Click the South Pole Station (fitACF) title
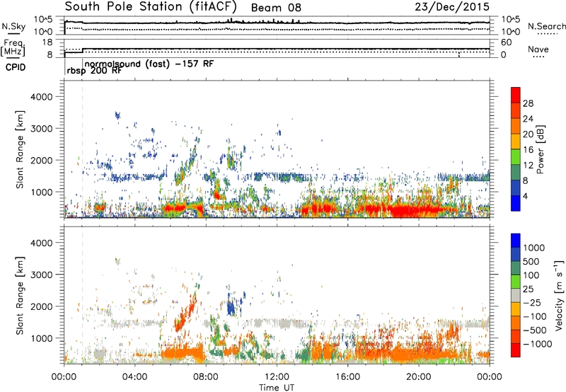Image resolution: width=566 pixels, height=392 pixels. click(x=151, y=7)
